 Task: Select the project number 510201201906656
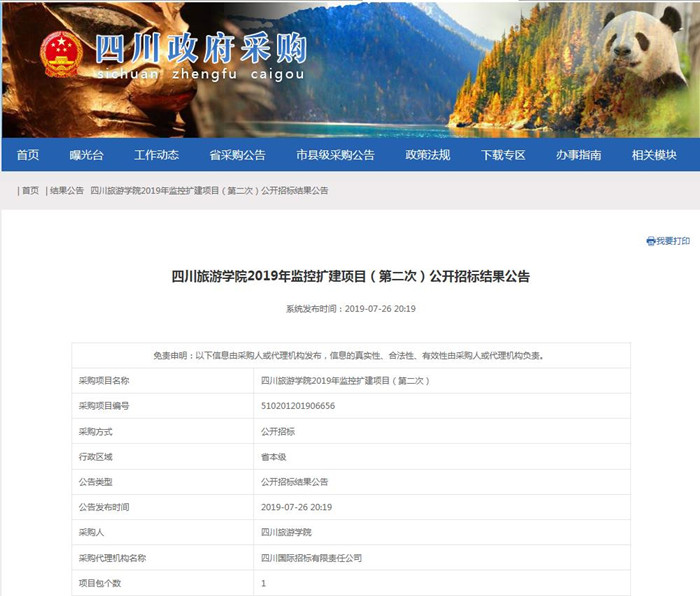point(298,406)
